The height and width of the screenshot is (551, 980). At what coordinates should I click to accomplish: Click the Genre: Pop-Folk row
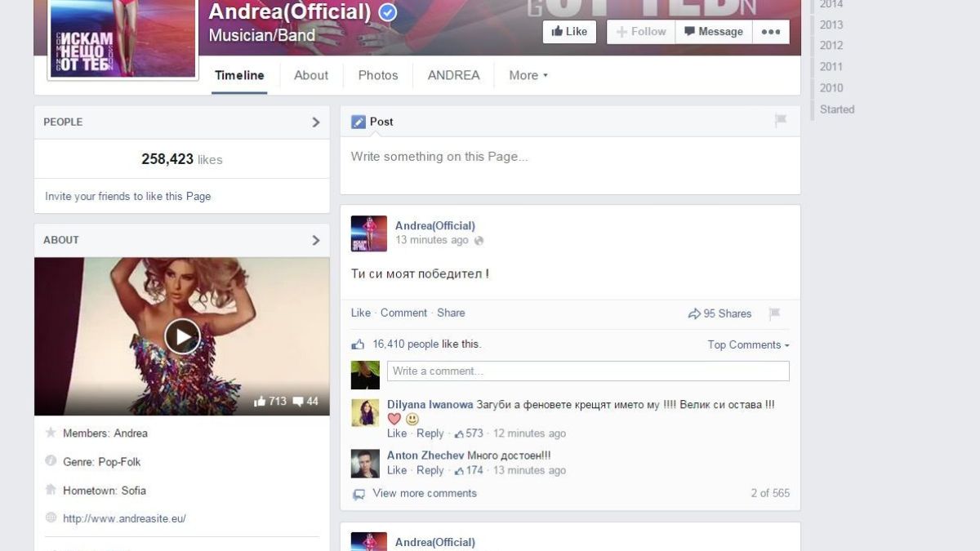click(x=101, y=462)
